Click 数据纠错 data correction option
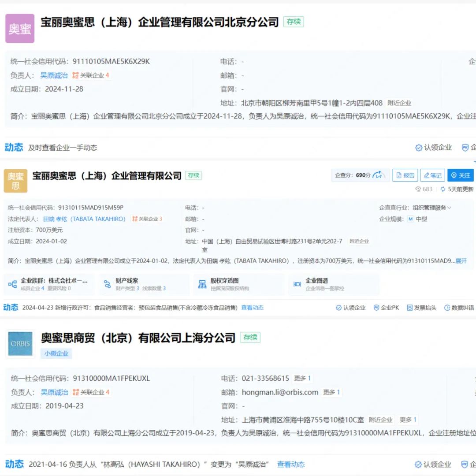The width and height of the screenshot is (476, 476). pyautogui.click(x=459, y=308)
